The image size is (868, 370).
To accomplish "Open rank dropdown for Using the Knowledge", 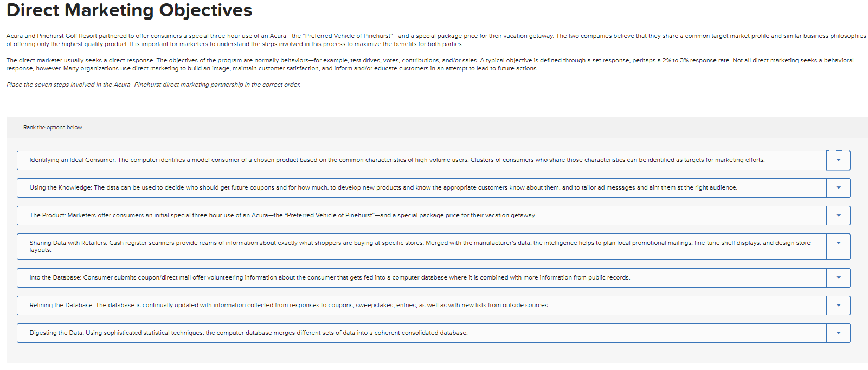I will click(x=838, y=188).
